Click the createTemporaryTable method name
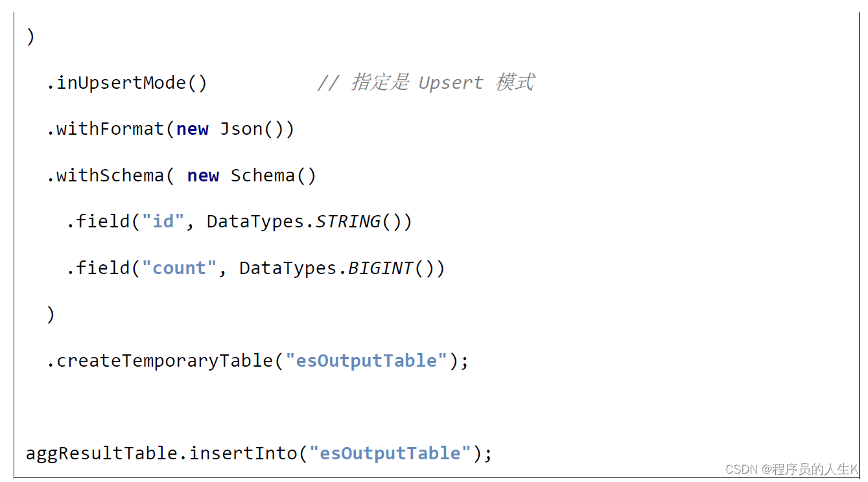This screenshot has width=868, height=482. 165,360
